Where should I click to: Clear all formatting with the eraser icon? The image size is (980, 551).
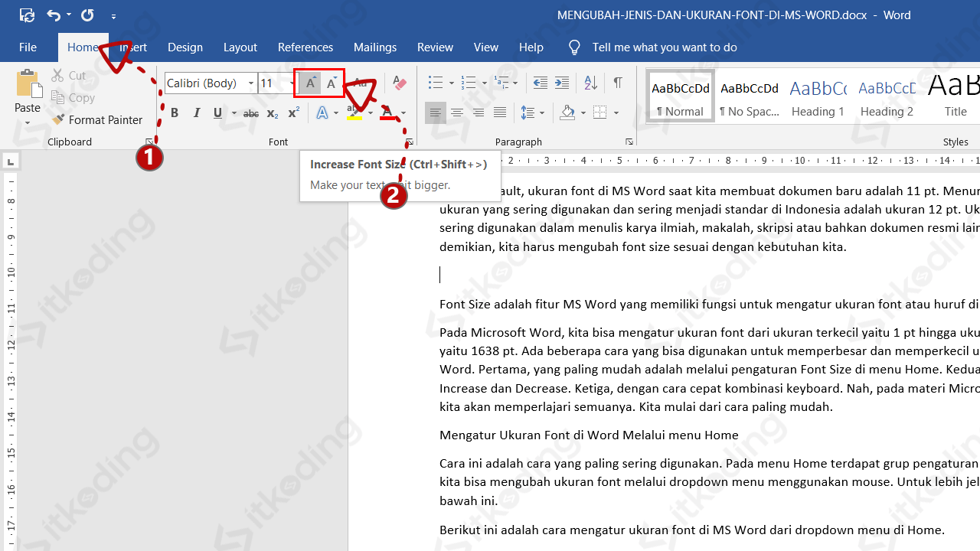399,83
